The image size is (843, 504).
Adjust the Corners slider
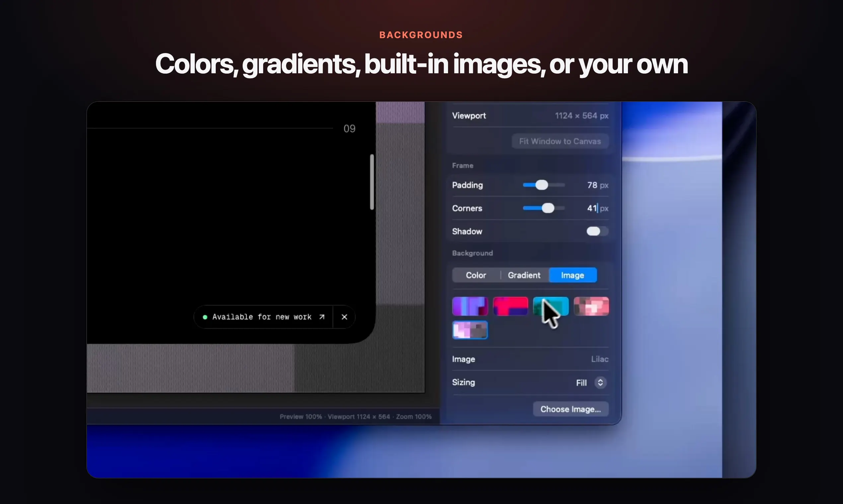click(x=544, y=208)
